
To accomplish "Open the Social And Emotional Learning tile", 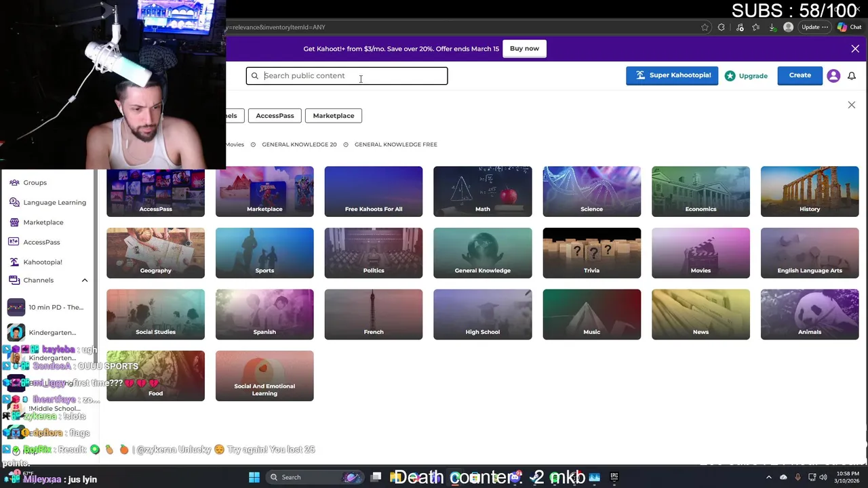I will click(264, 375).
